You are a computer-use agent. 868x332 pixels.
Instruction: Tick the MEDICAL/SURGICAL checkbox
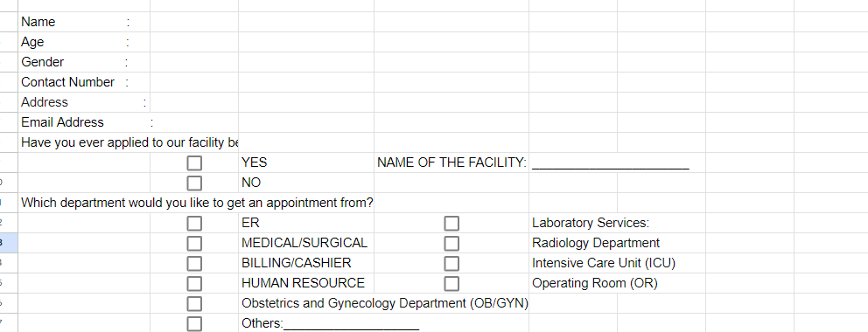point(194,244)
